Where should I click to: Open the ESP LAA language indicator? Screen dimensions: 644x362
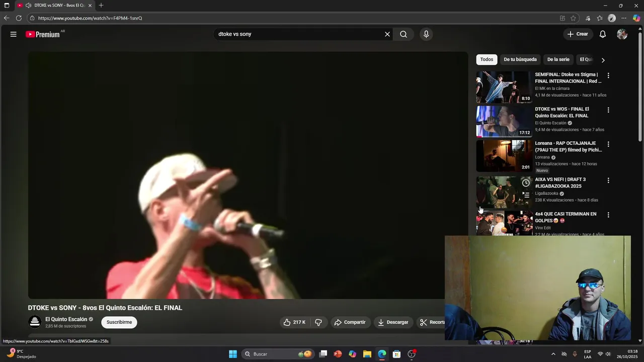588,354
